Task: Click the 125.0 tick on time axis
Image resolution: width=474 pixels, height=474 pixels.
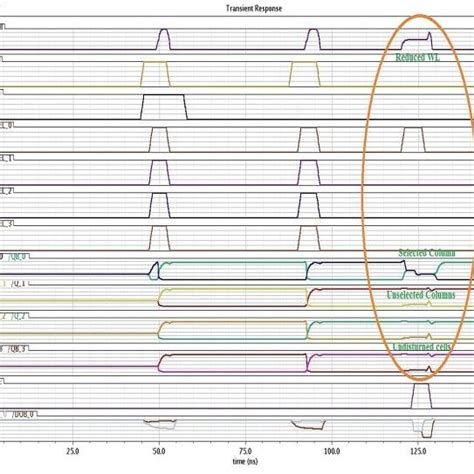Action: [418, 451]
